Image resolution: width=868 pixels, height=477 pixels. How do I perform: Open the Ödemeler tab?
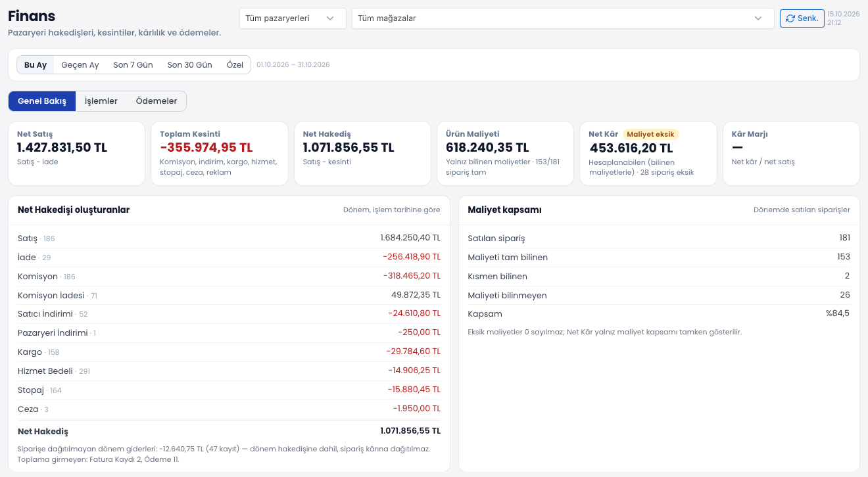[157, 101]
